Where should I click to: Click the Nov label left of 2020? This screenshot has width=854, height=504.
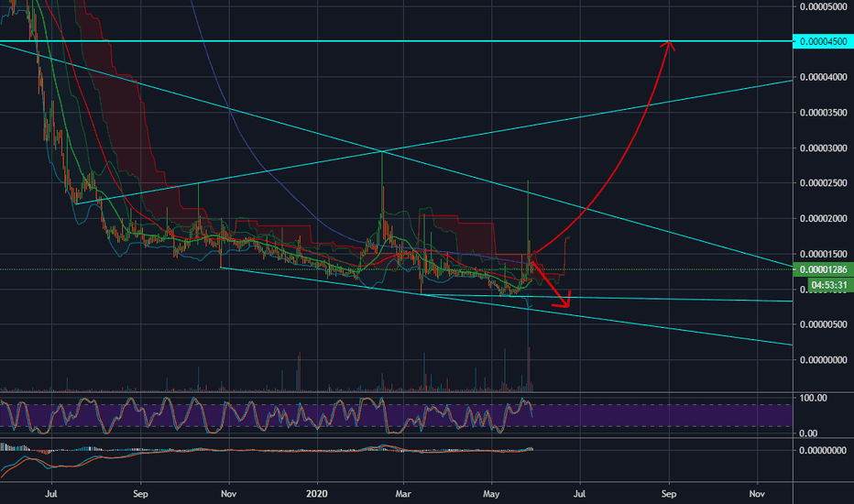[x=229, y=494]
